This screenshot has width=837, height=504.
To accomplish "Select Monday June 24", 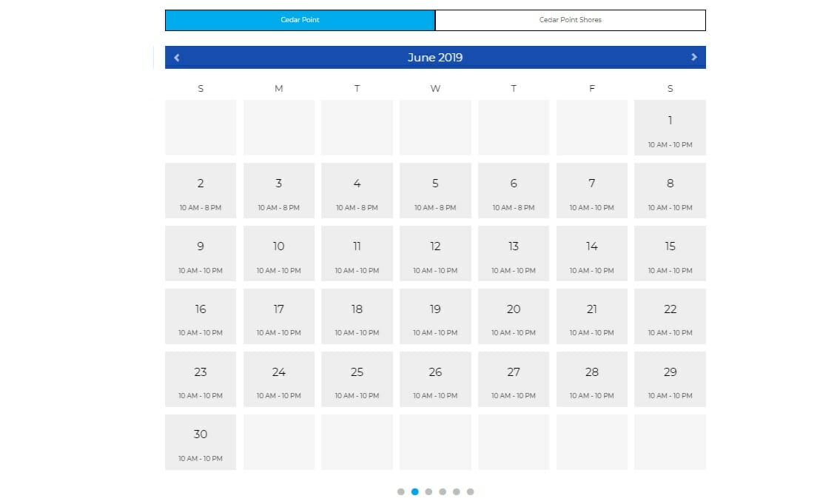I will (279, 379).
